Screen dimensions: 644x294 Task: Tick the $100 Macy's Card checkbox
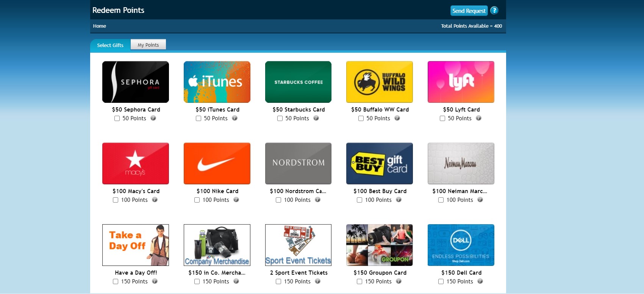pyautogui.click(x=116, y=200)
